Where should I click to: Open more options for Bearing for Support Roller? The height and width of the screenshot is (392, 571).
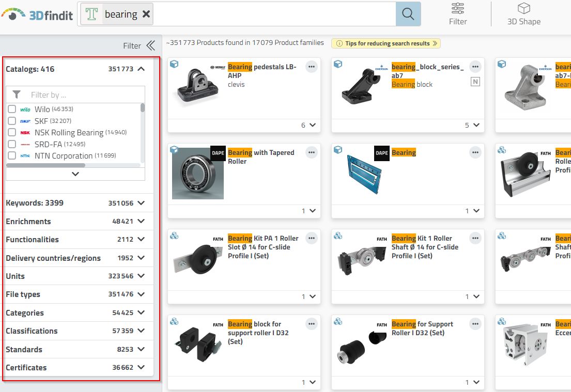coord(475,324)
